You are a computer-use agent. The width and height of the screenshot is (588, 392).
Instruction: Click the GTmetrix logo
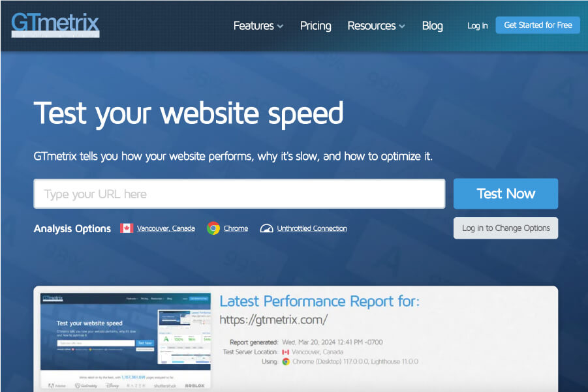coord(55,25)
